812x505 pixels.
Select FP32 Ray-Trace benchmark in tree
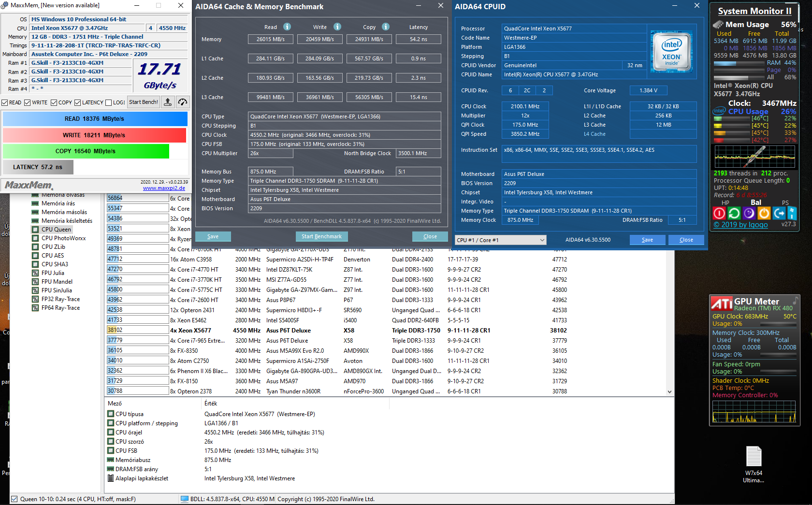(x=60, y=299)
